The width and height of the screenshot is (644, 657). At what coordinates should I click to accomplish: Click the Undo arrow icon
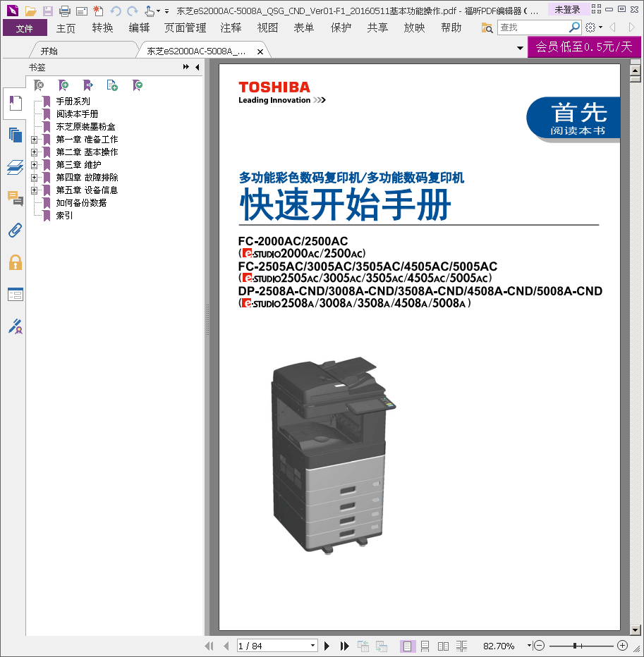[x=116, y=11]
